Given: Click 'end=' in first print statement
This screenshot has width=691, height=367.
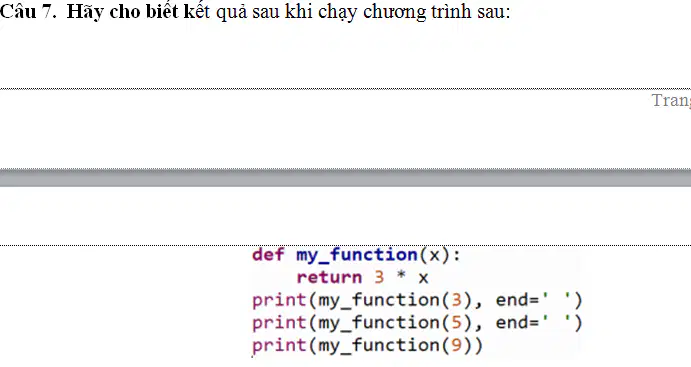Looking at the screenshot, I should (517, 300).
